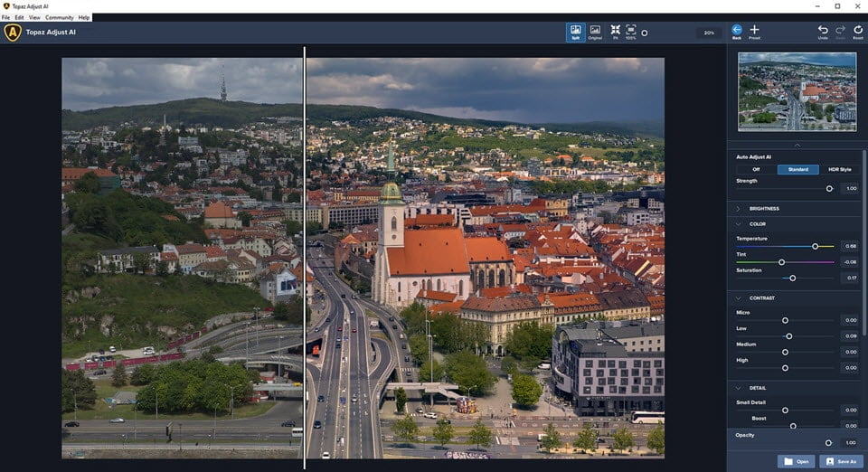This screenshot has height=472, width=868.
Task: Click the Low contrast slider handle
Action: coord(789,336)
